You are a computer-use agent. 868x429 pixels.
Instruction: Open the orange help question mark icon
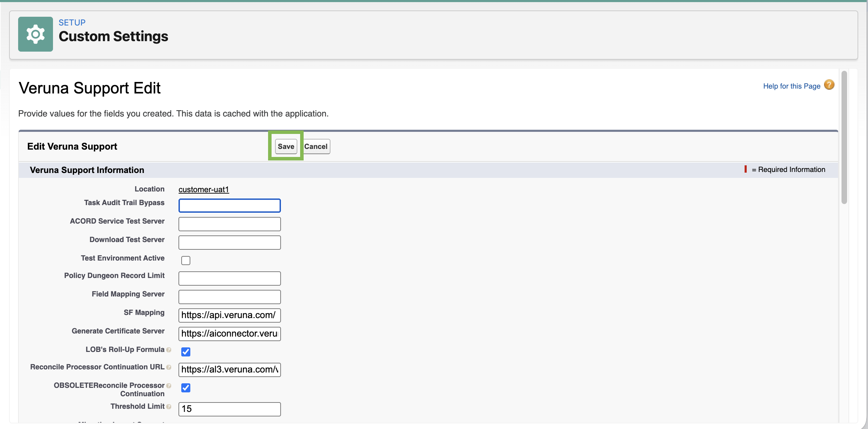tap(829, 85)
